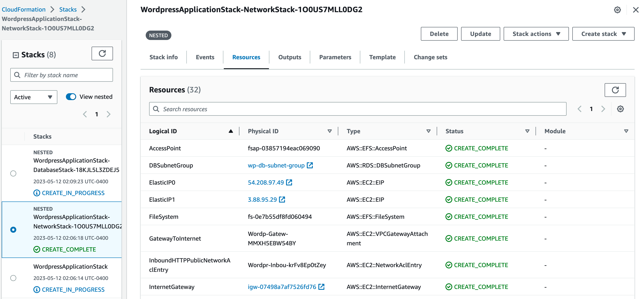Close the stack detail panel
The width and height of the screenshot is (644, 299).
(636, 10)
